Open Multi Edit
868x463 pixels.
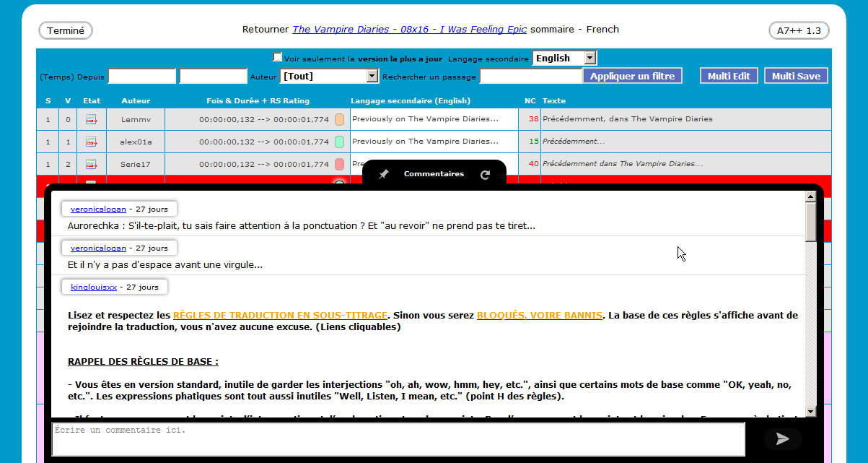click(x=729, y=76)
